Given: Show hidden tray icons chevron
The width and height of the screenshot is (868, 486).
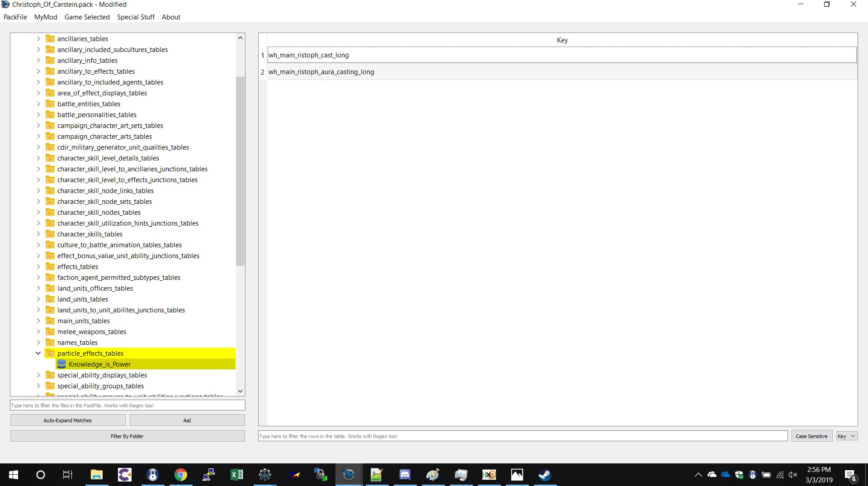Looking at the screenshot, I should point(698,475).
